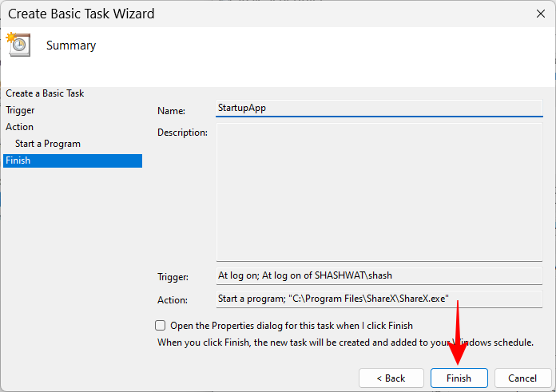Viewport: 556px width, 392px height.
Task: Click the Finish button to create task
Action: pyautogui.click(x=459, y=378)
